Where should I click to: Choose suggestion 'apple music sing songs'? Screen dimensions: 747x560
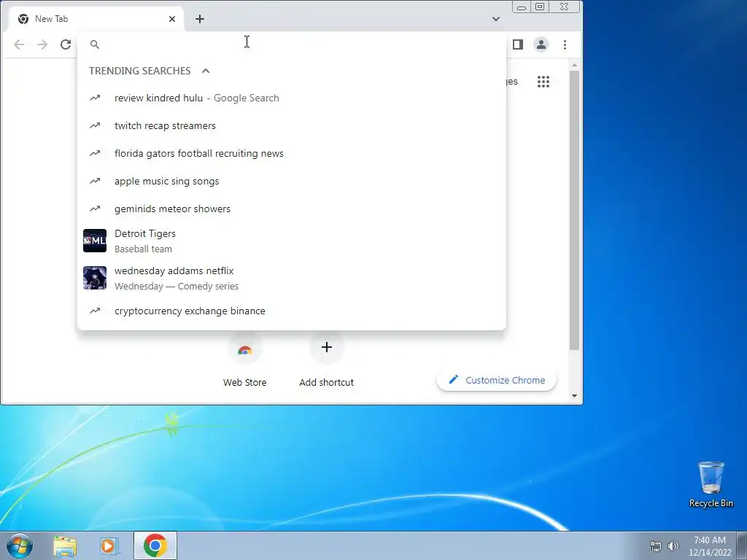[x=292, y=181]
